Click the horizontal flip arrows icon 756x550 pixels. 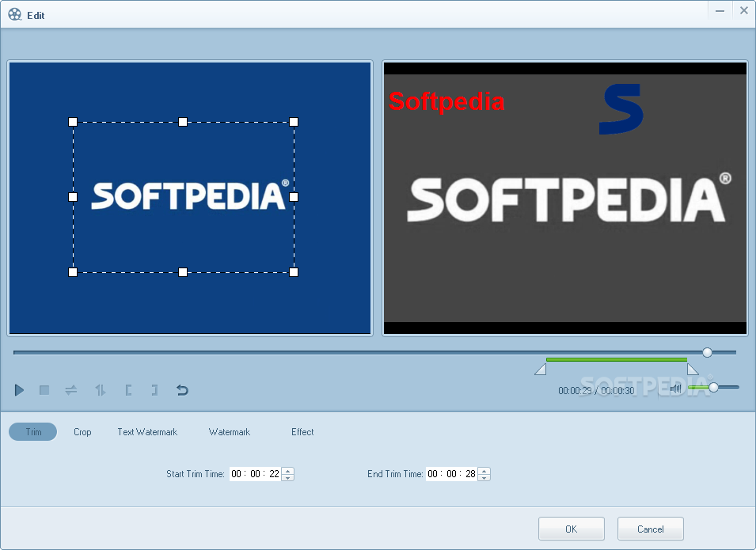pyautogui.click(x=71, y=390)
